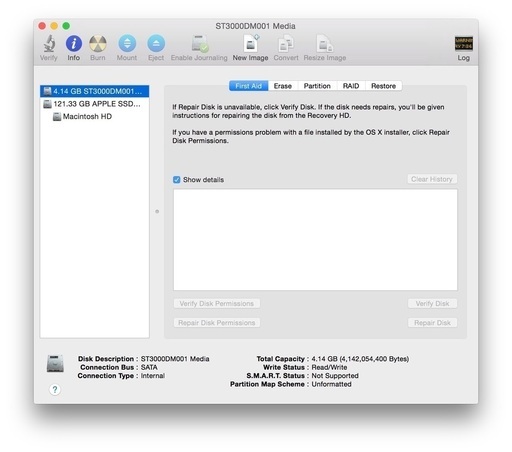Click the APPLE SSD drive icon in sidebar

point(48,104)
